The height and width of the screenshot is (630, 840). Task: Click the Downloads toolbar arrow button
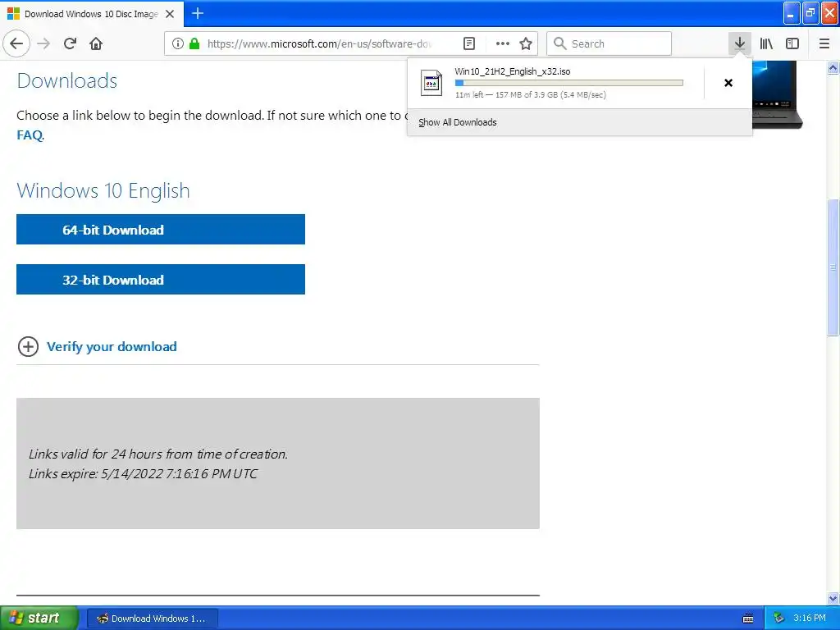pos(740,43)
